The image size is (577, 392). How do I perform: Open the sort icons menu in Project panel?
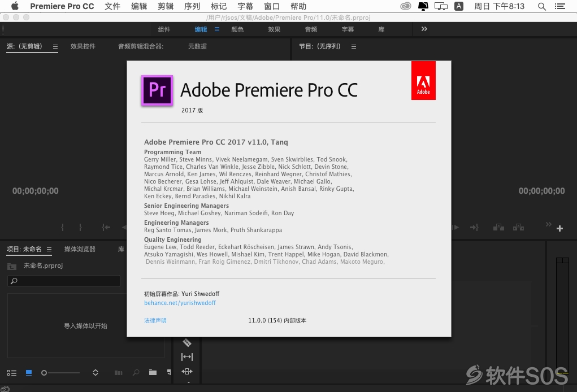[96, 372]
